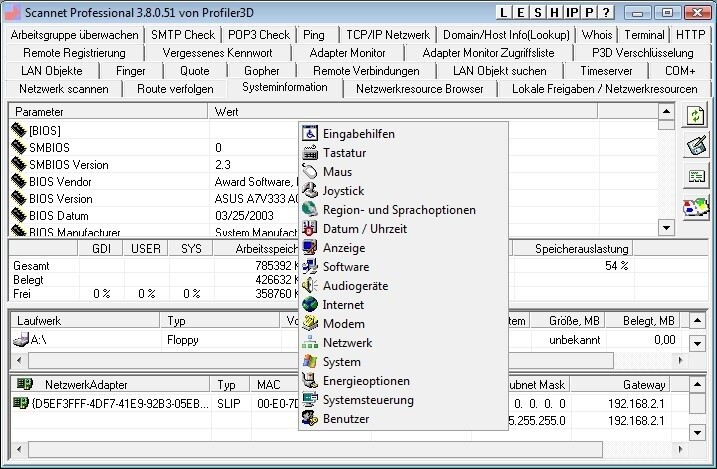Switch to the Whois tab
Viewport: 717px width, 469px height.
coord(597,35)
